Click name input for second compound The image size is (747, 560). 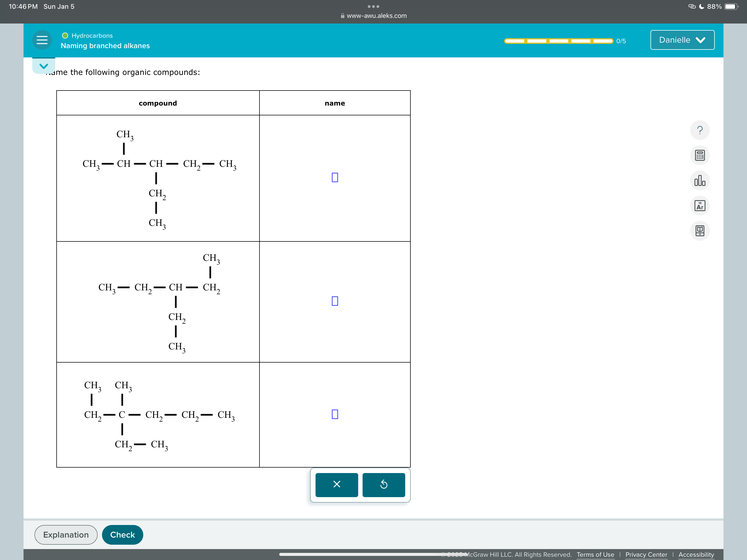[335, 301]
